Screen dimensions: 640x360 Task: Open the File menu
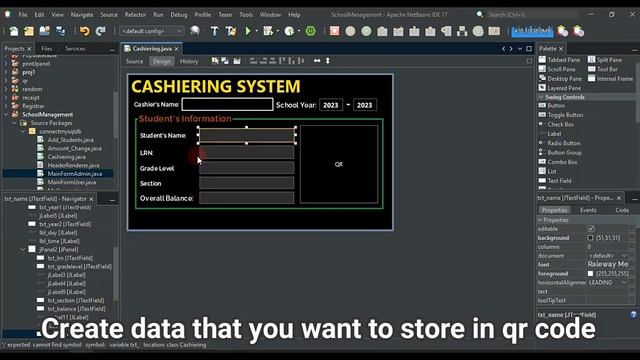[x=23, y=15]
